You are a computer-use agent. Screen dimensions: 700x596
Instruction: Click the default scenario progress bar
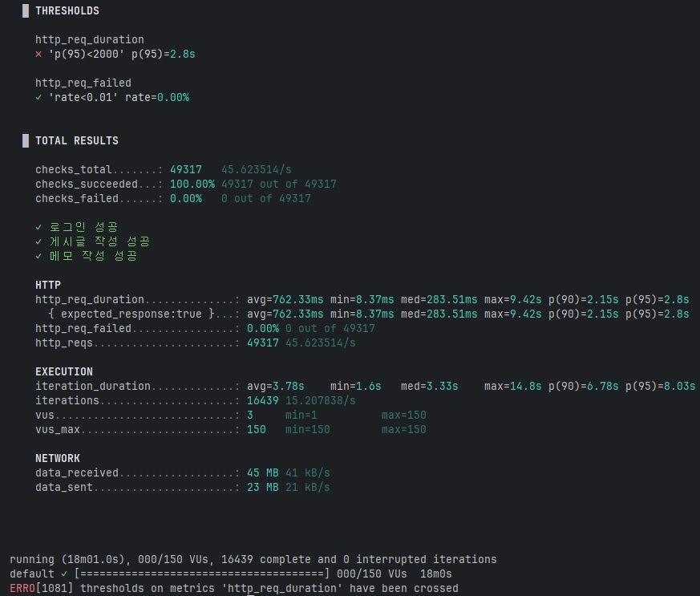[202, 574]
